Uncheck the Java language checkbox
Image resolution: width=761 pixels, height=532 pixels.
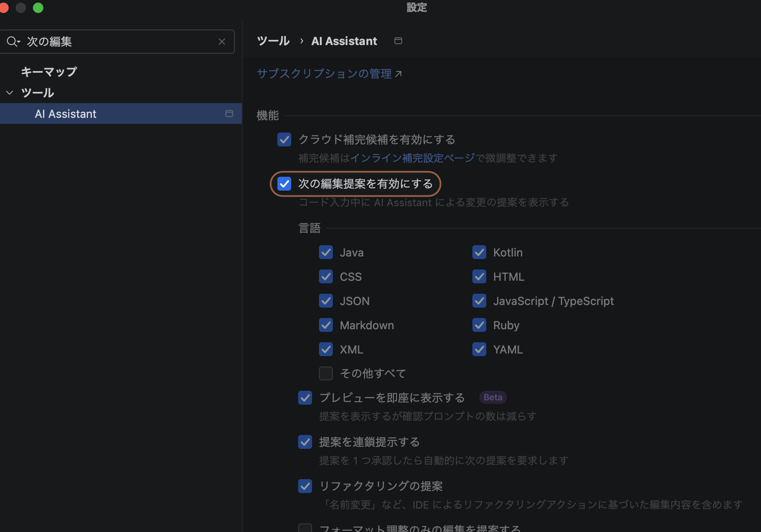pyautogui.click(x=326, y=253)
